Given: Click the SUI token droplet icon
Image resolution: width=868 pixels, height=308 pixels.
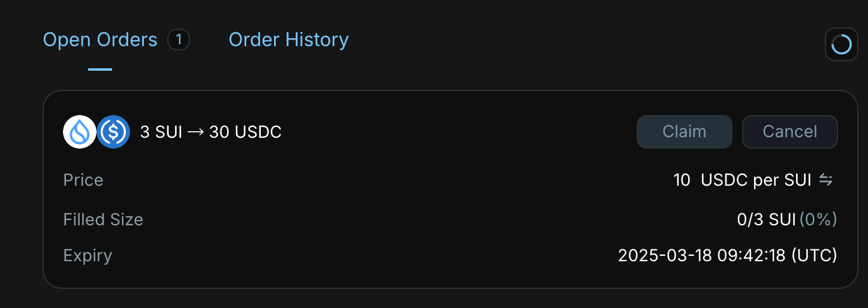Looking at the screenshot, I should pyautogui.click(x=80, y=132).
